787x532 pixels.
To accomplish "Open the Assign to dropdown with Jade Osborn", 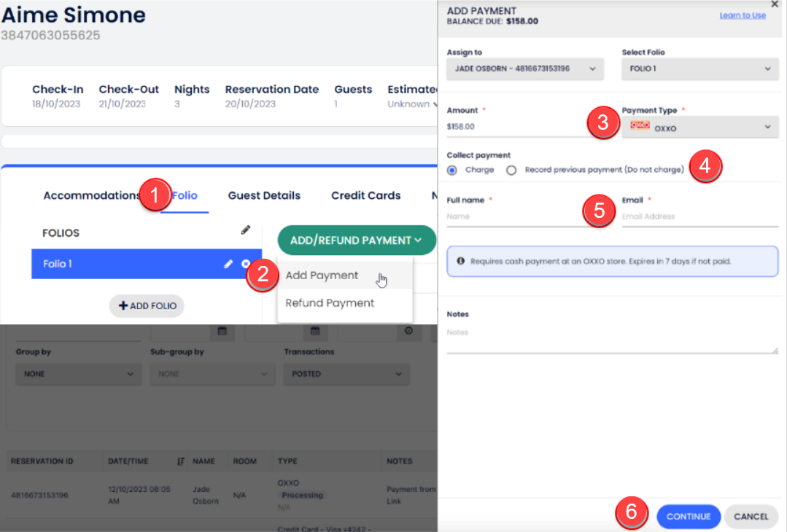I will [x=525, y=69].
